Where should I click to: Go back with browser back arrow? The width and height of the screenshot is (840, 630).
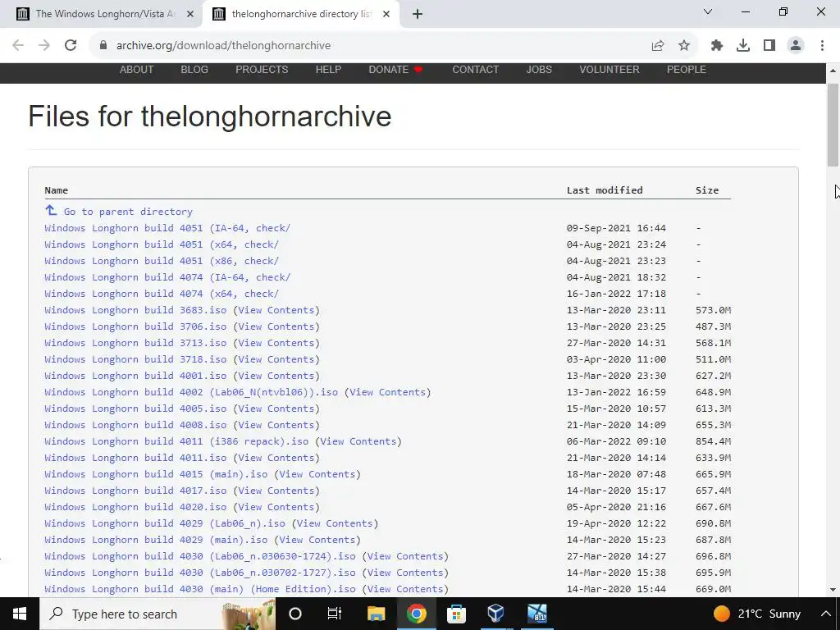[x=18, y=46]
